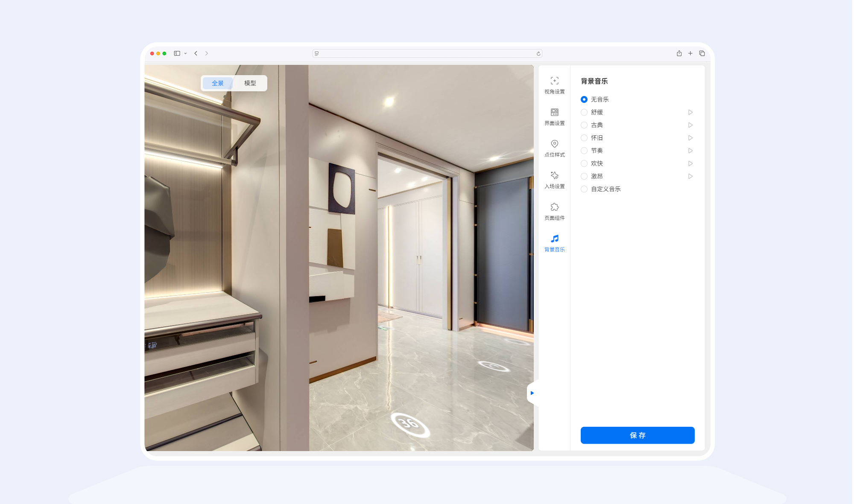Reload the page via refresh icon
The image size is (854, 504).
tap(538, 54)
